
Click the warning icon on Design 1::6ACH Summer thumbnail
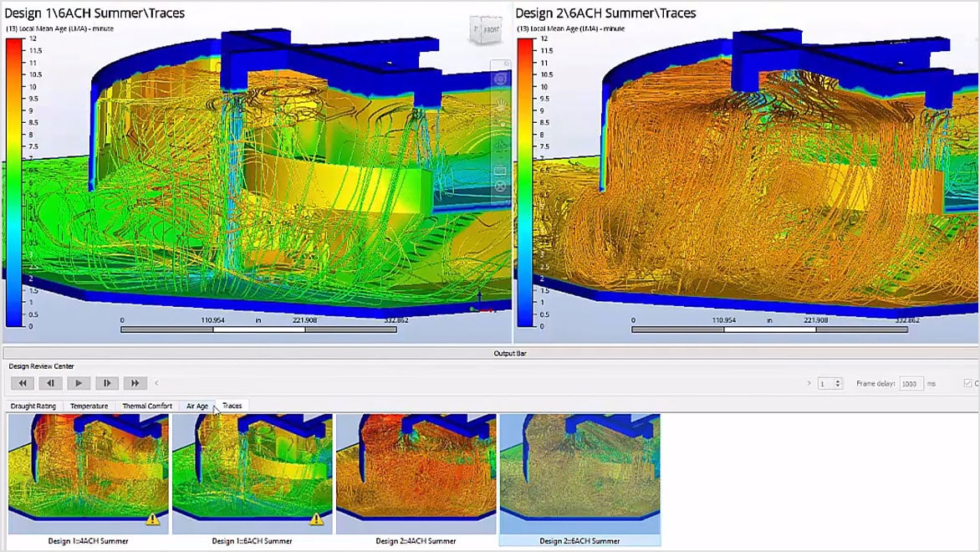pos(315,520)
